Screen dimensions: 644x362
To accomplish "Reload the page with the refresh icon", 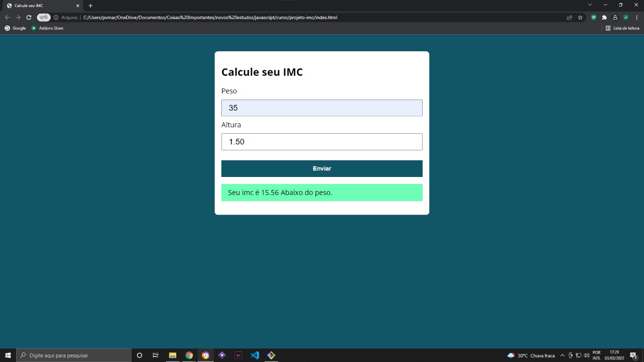I will click(29, 17).
